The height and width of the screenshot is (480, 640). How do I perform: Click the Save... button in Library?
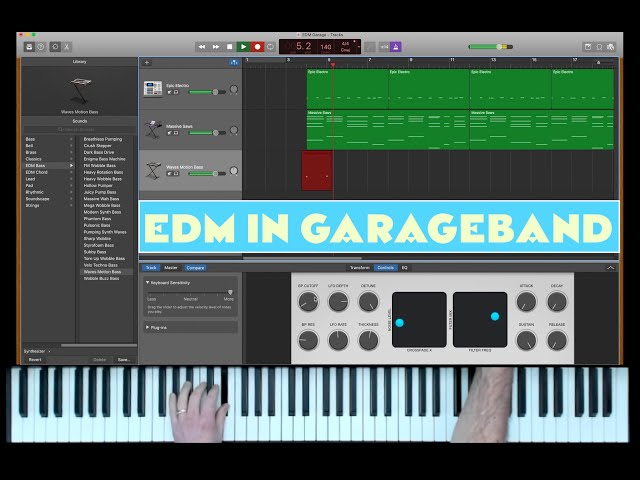click(124, 360)
